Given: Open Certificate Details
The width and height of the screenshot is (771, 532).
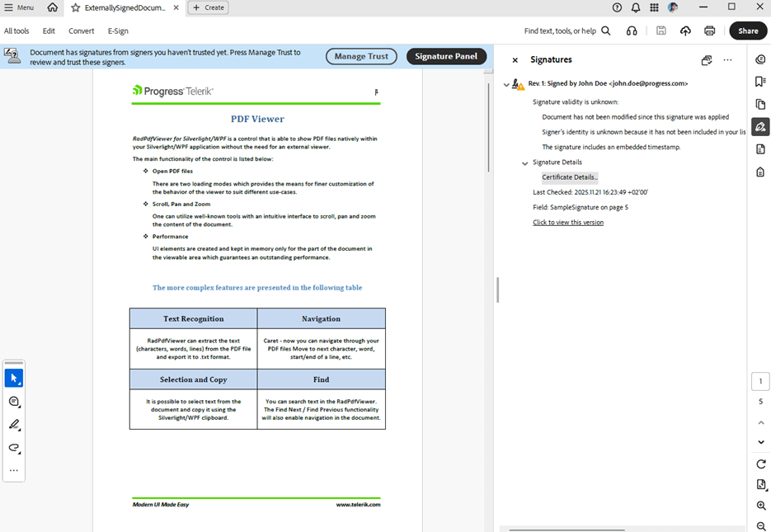Looking at the screenshot, I should click(570, 177).
